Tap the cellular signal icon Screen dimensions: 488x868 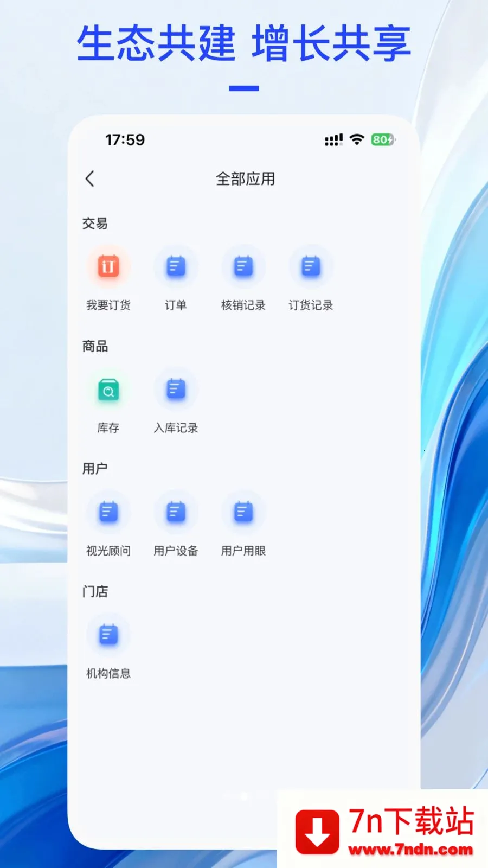click(333, 140)
